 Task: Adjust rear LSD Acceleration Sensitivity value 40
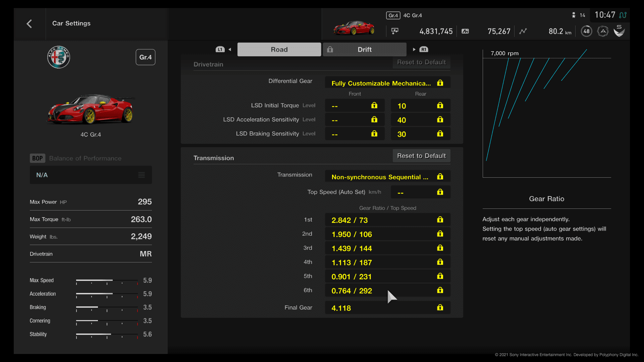pos(420,120)
